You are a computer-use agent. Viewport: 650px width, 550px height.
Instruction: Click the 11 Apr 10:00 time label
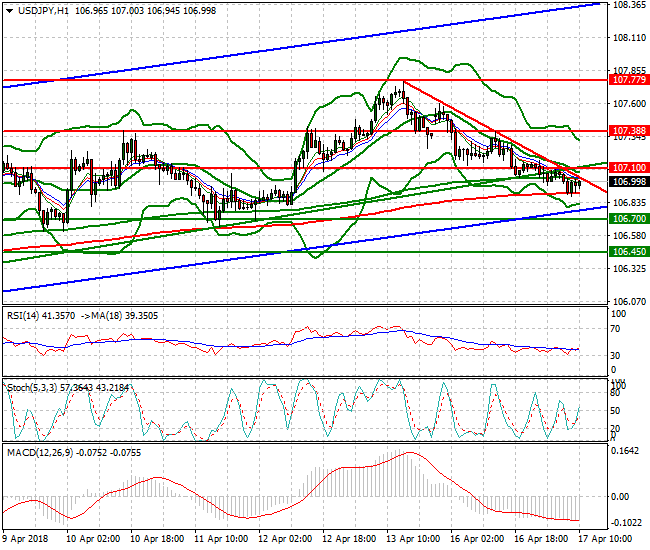click(221, 539)
